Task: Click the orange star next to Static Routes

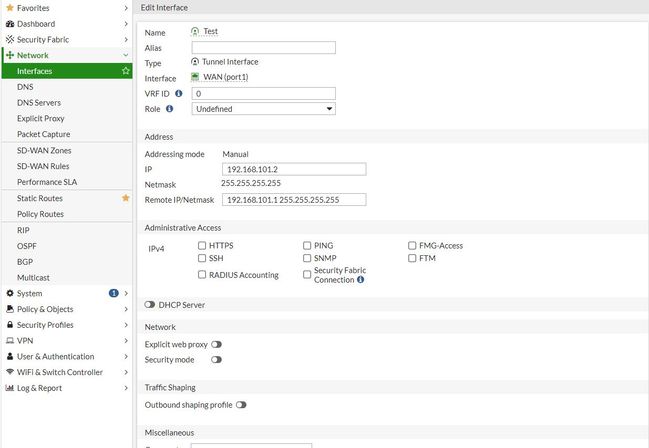Action: (125, 198)
